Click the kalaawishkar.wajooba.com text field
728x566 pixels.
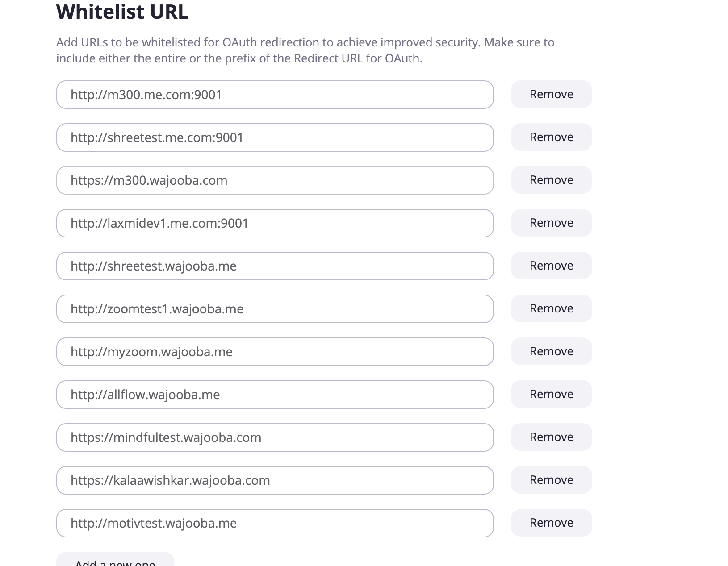tap(275, 480)
